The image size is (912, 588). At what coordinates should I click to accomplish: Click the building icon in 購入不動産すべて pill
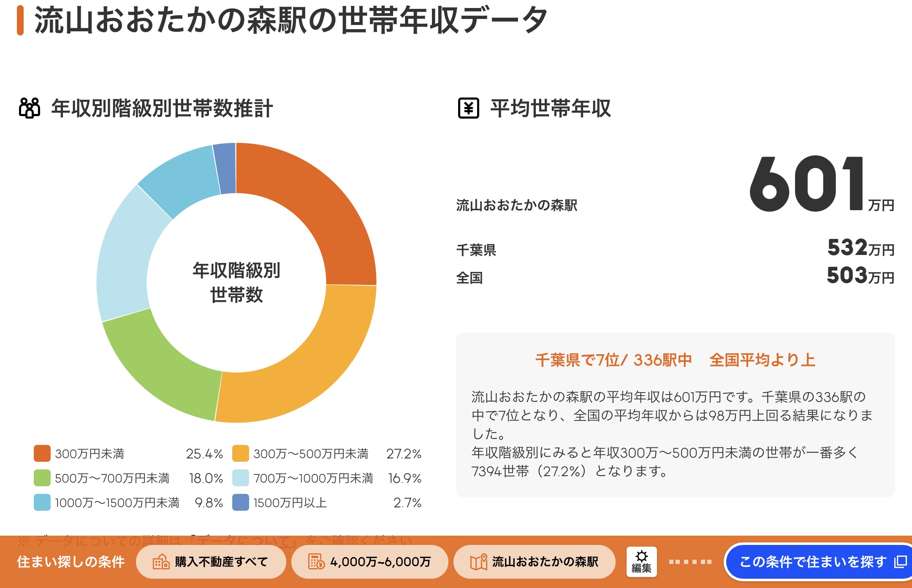[161, 562]
